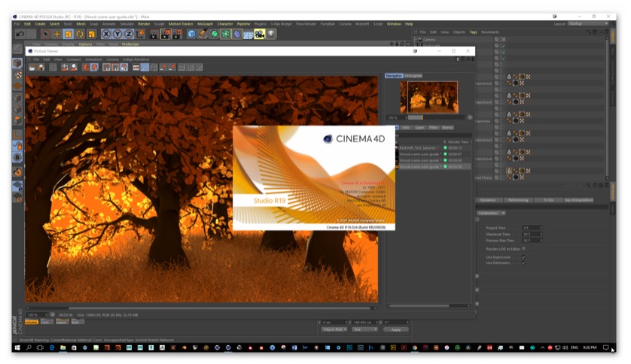631x364 pixels.
Task: Open Compare menu in Picture Viewer
Action: [74, 59]
